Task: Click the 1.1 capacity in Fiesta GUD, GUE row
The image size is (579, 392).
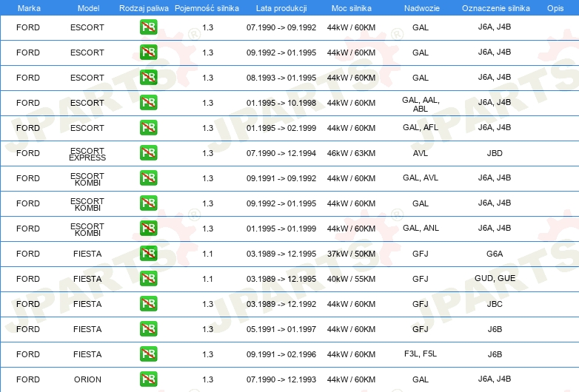Action: click(x=207, y=279)
